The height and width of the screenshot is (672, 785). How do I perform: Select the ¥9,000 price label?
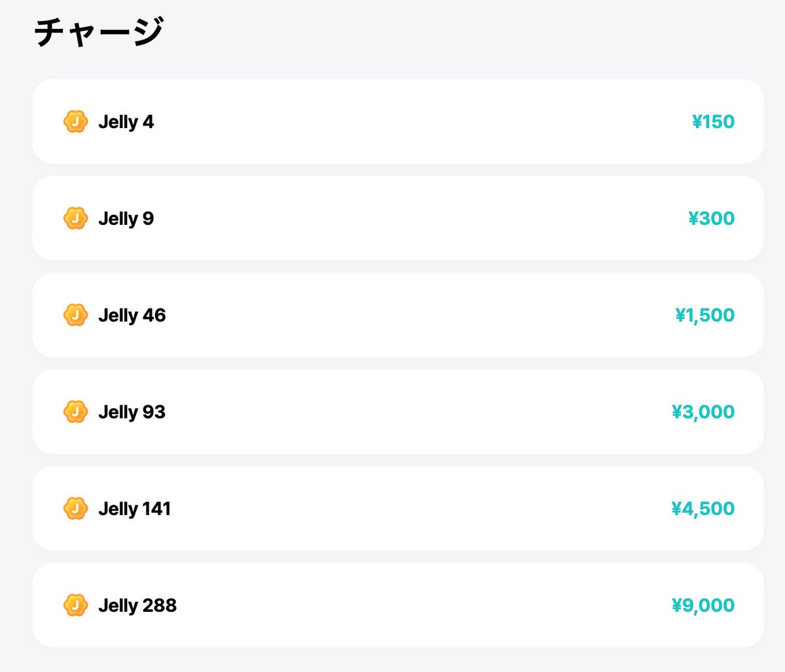pyautogui.click(x=703, y=605)
